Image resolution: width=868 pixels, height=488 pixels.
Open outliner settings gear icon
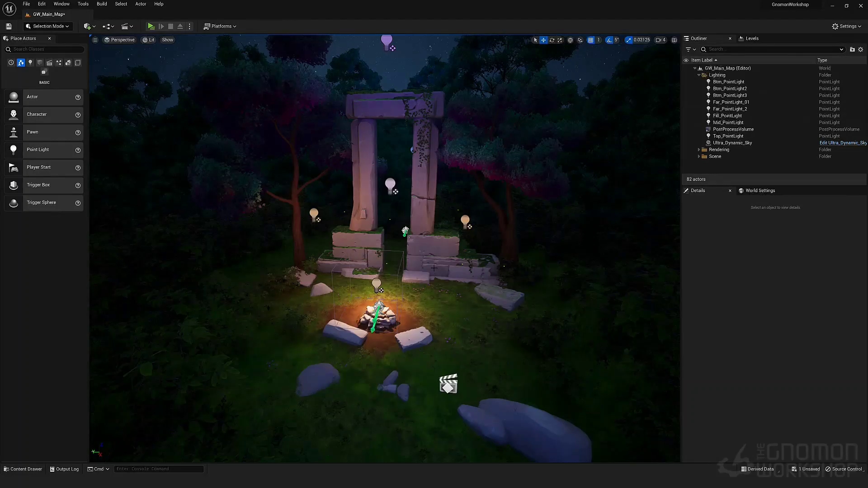coord(860,49)
